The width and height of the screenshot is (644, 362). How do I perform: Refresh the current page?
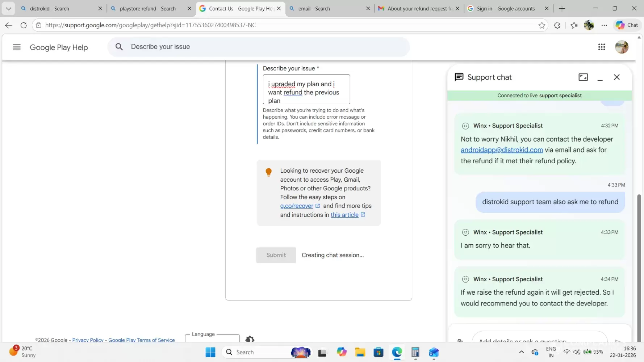click(x=24, y=25)
